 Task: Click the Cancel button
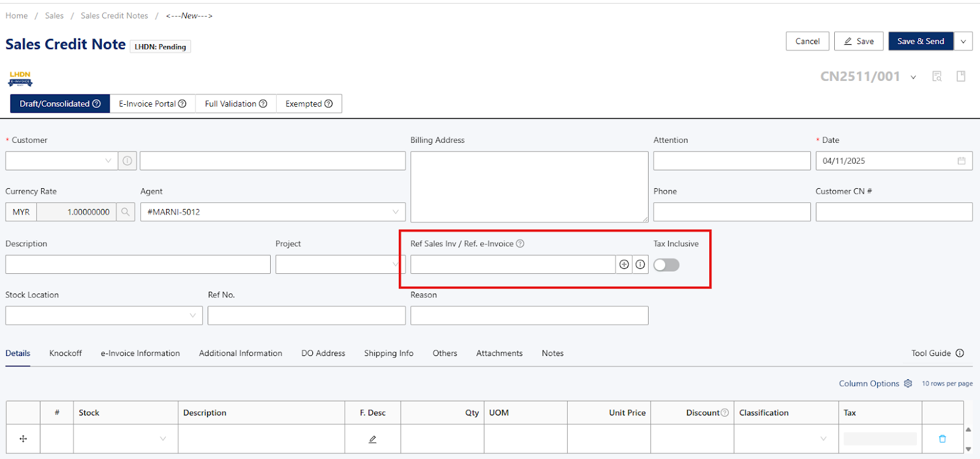click(x=807, y=41)
